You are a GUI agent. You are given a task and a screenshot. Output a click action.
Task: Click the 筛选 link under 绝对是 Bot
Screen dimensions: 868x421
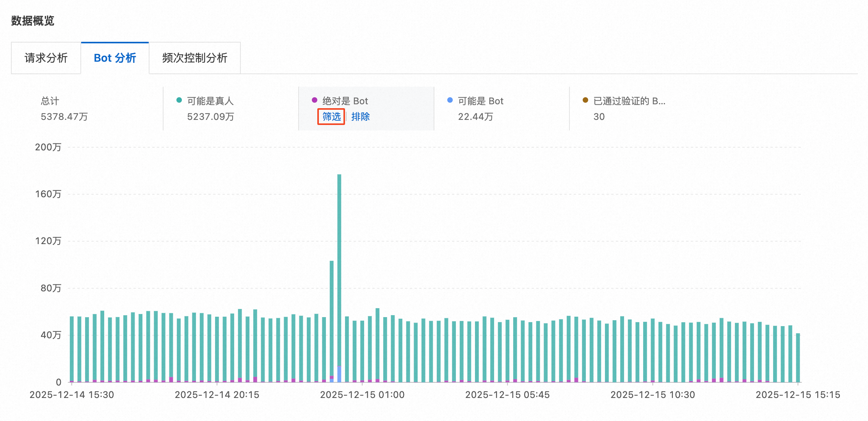click(x=331, y=116)
